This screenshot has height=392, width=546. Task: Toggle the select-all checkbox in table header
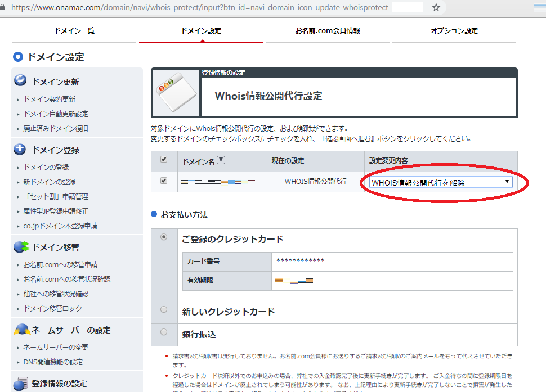(x=164, y=160)
